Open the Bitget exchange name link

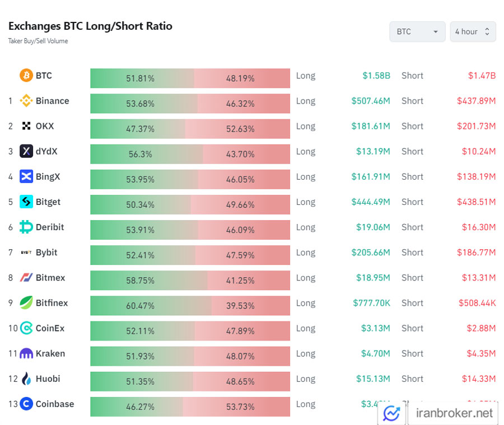pos(48,202)
